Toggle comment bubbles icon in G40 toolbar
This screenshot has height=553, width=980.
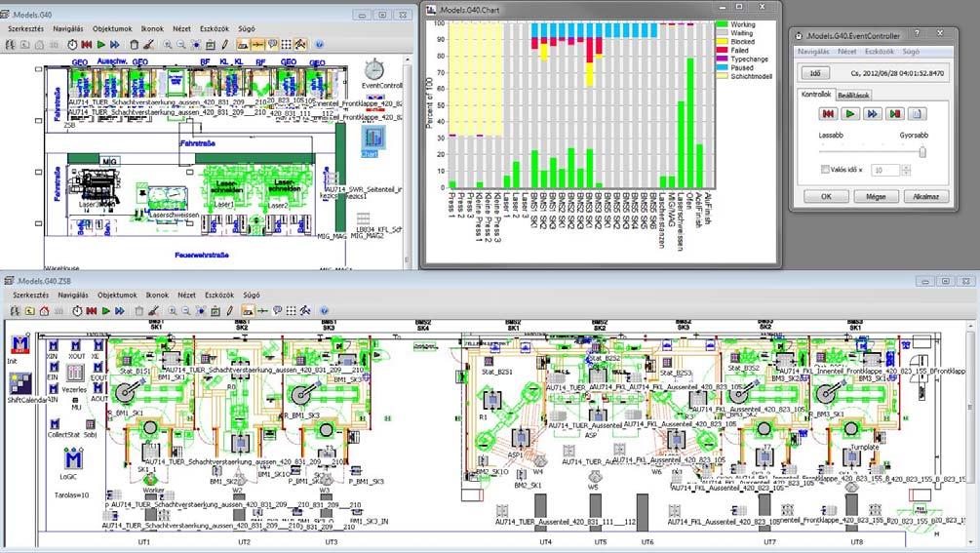(x=272, y=45)
